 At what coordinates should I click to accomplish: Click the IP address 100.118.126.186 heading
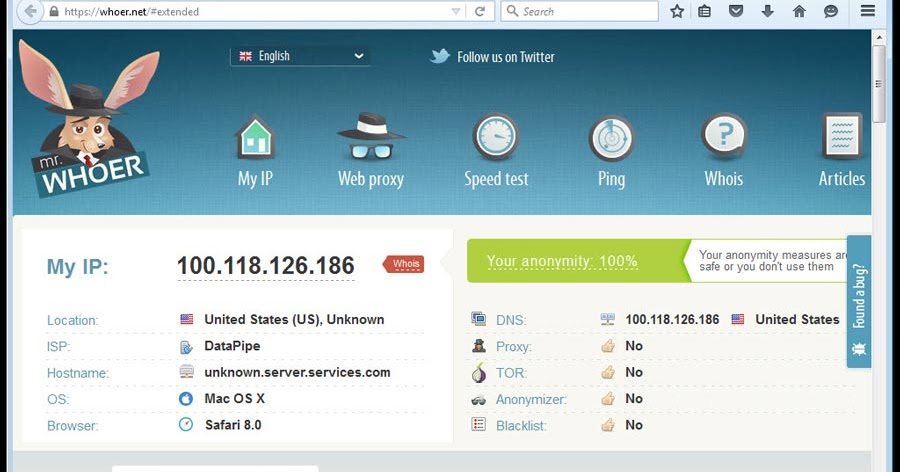[266, 266]
